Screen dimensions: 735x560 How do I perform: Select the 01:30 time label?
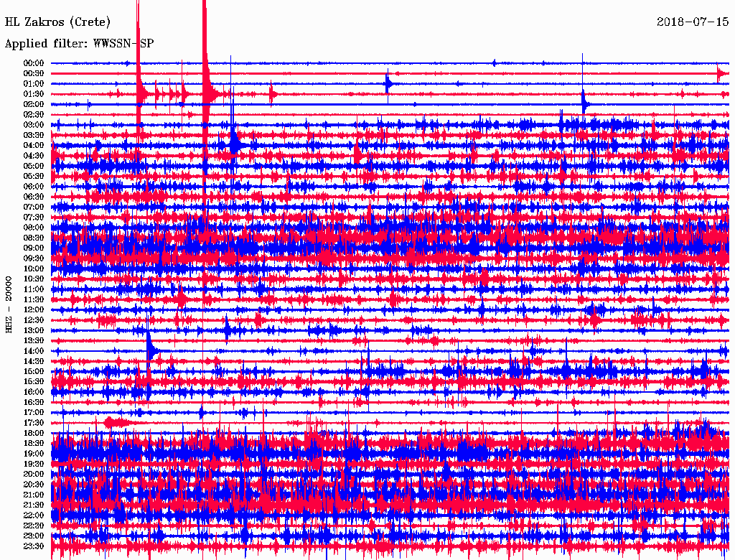click(34, 94)
